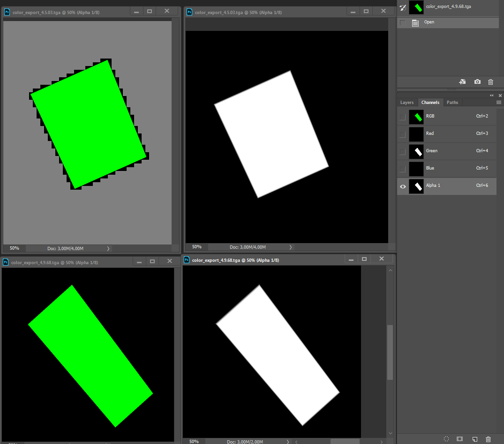
Task: Switch to the Paths tab
Action: [x=452, y=103]
